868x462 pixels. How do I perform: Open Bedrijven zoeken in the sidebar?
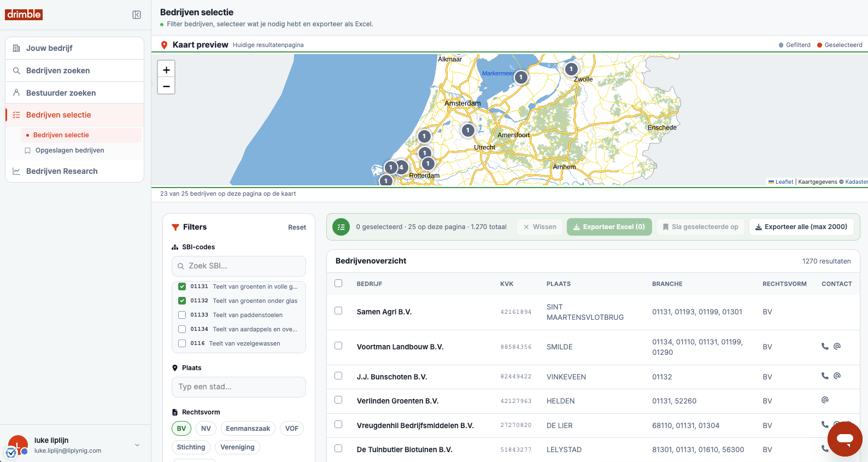(75, 71)
